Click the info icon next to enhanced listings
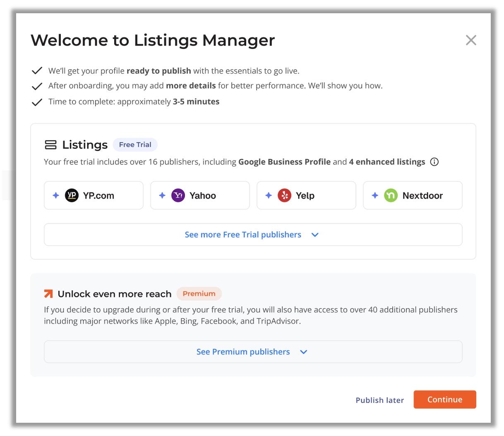Screen dimensions: 504x436 pos(434,162)
